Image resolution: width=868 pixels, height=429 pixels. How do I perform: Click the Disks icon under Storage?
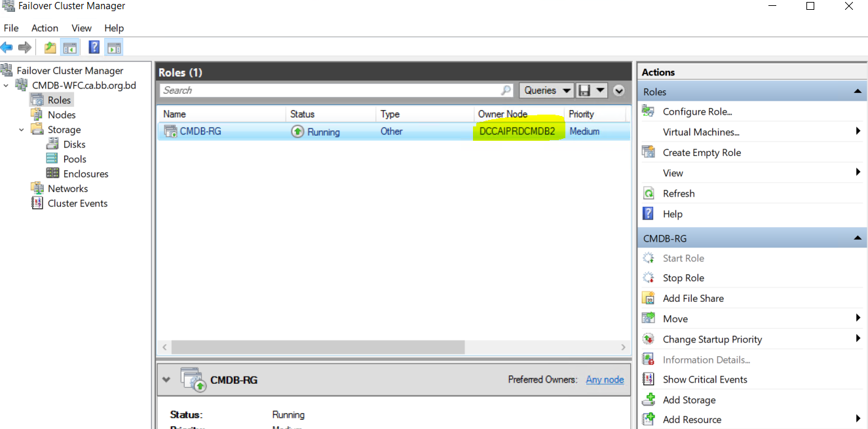click(53, 144)
